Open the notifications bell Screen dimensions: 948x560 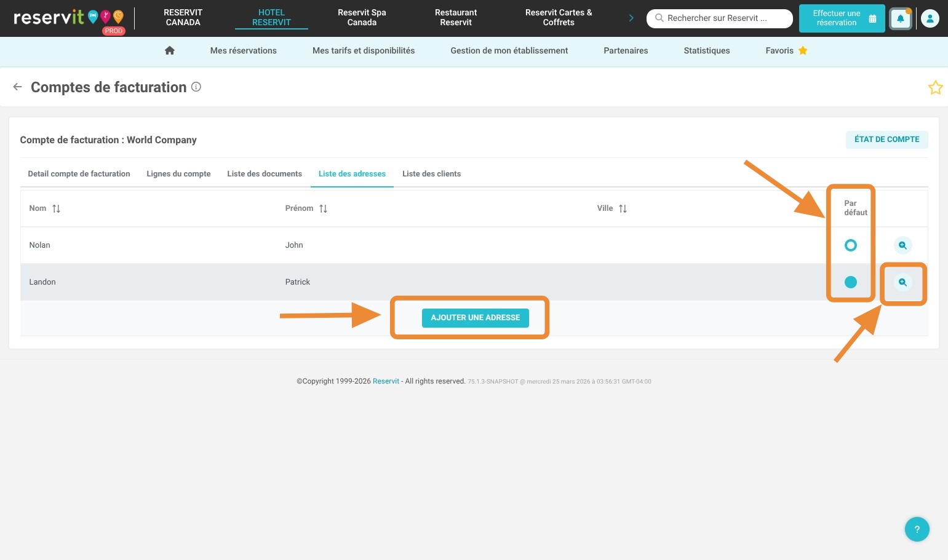pyautogui.click(x=901, y=18)
